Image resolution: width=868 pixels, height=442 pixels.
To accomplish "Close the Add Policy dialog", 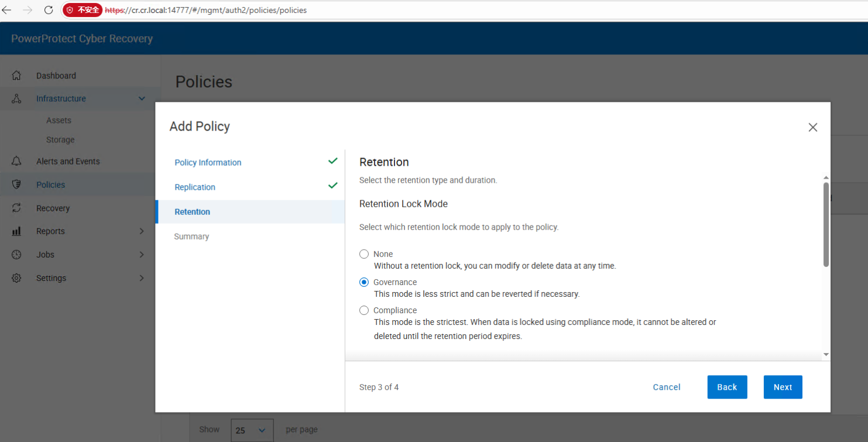I will [812, 127].
